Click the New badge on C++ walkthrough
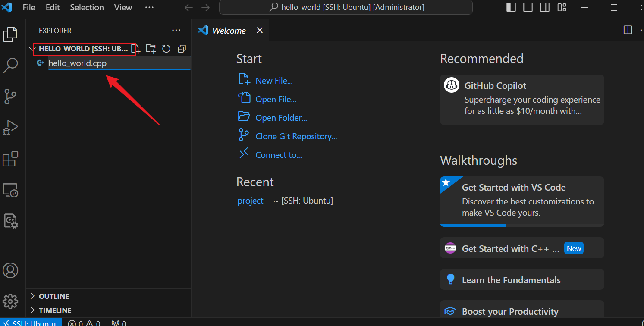Viewport: 644px width, 326px height. coord(574,248)
